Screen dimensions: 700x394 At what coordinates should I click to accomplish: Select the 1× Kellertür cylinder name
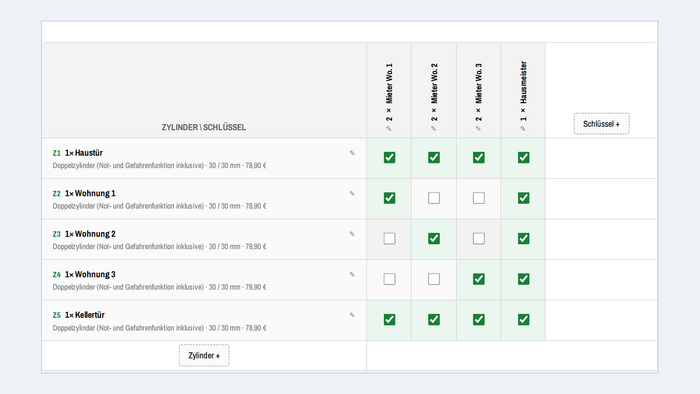coord(85,315)
